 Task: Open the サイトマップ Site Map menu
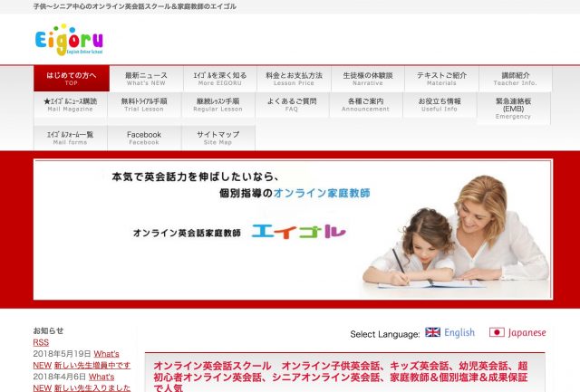tap(217, 138)
